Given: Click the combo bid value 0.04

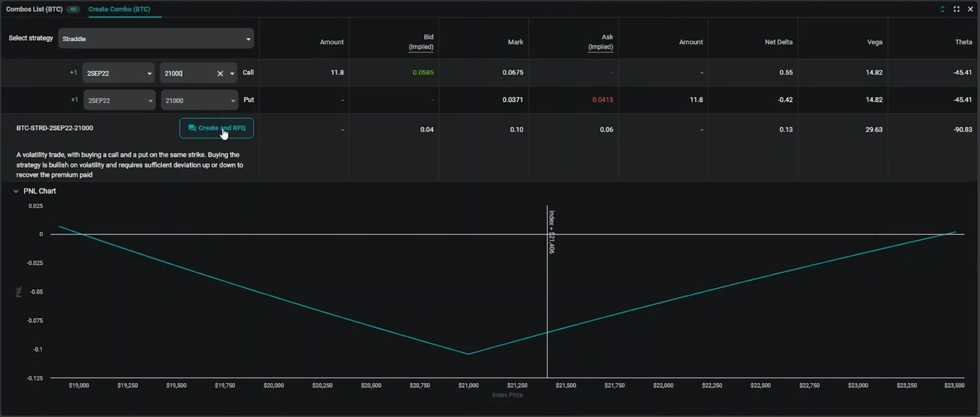Looking at the screenshot, I should [427, 129].
